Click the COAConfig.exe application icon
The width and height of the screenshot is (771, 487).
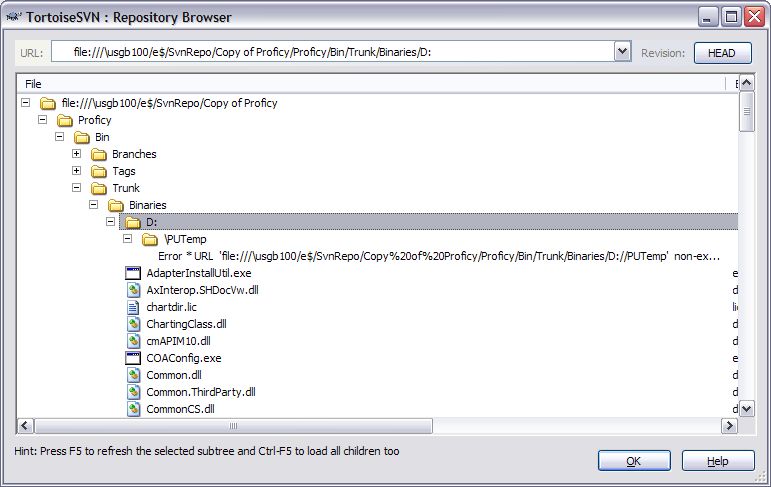pyautogui.click(x=133, y=358)
